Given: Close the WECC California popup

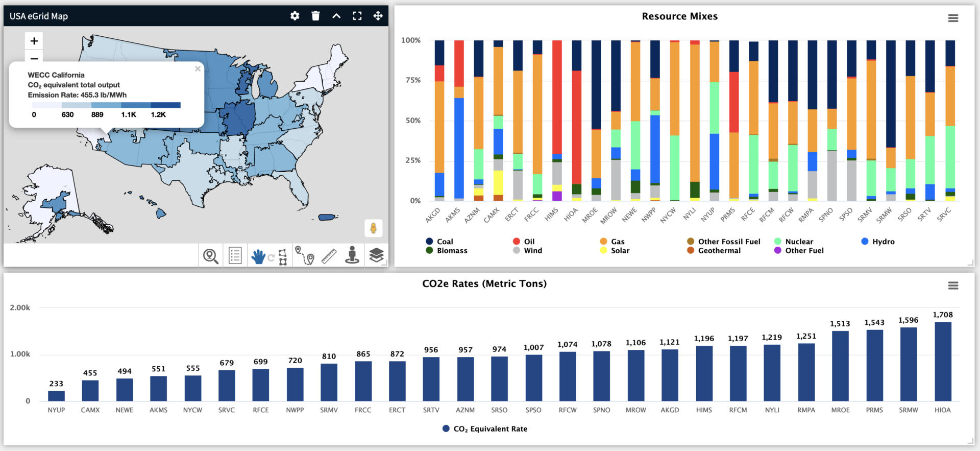Looking at the screenshot, I should point(198,69).
